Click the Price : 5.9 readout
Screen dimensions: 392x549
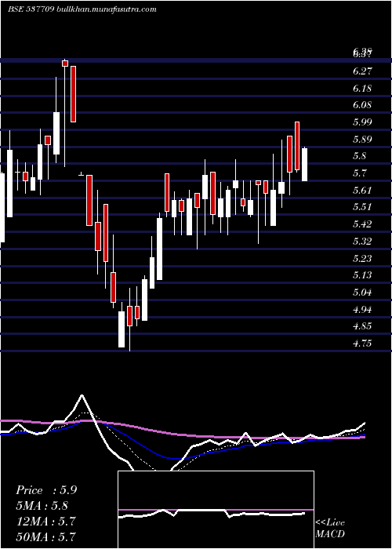click(46, 490)
